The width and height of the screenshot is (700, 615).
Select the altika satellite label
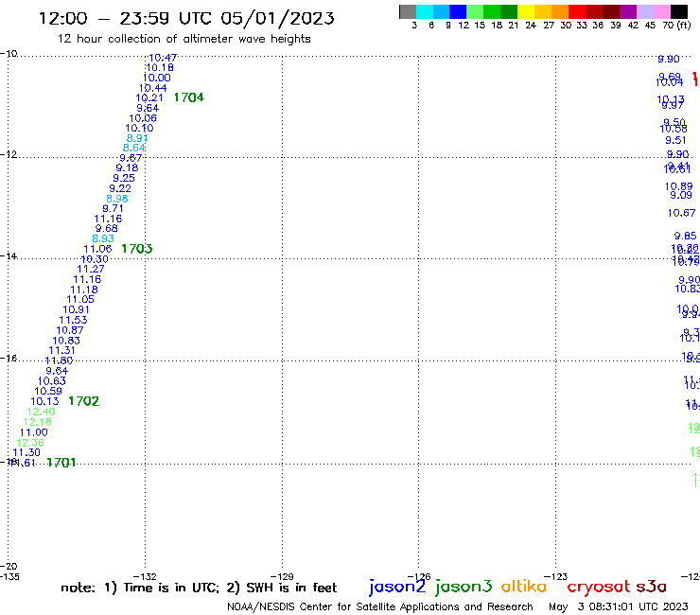524,586
